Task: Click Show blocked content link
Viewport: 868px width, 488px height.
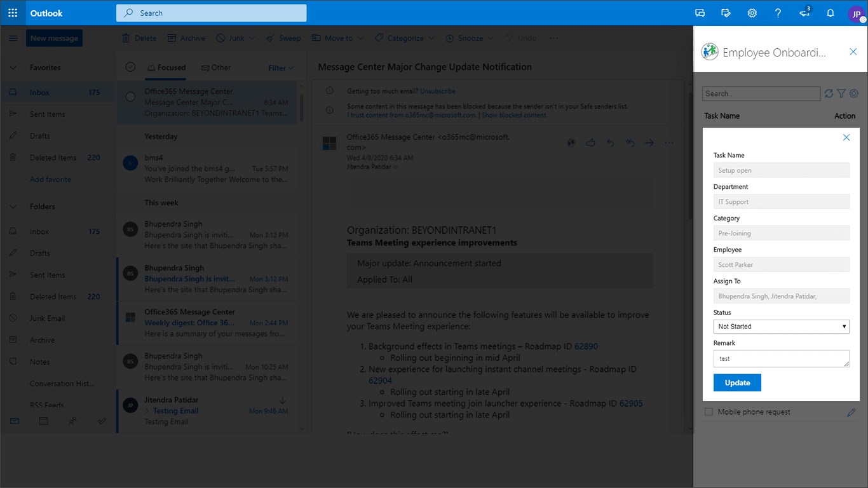Action: 514,115
